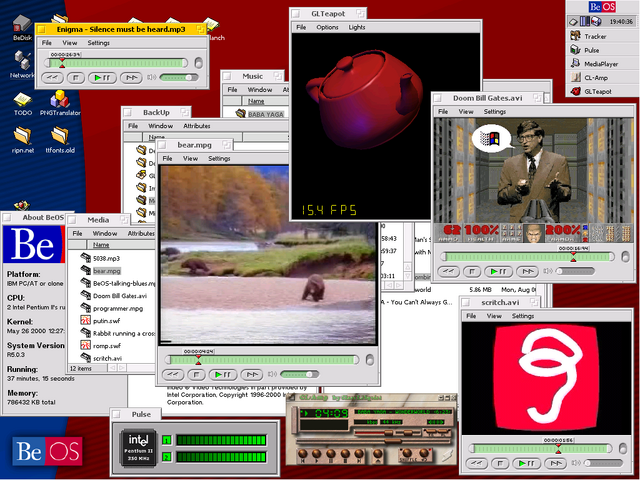Click the bear.mpg video frame
Image resolution: width=640 pixels, height=480 pixels.
(x=269, y=255)
